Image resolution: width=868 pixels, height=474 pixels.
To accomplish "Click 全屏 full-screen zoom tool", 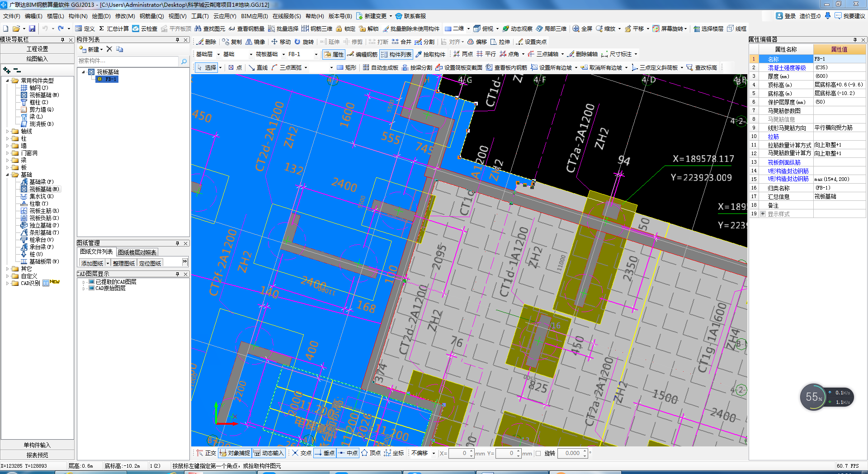I will click(x=582, y=28).
